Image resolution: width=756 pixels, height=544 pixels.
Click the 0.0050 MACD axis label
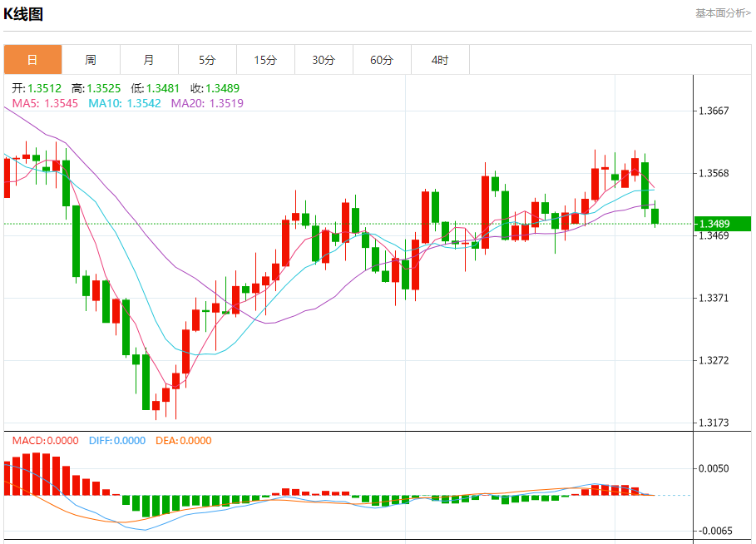coord(714,468)
